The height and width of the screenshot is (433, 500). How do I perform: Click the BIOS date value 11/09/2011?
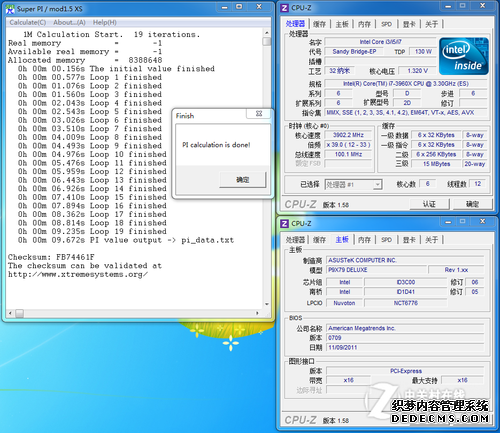point(405,347)
